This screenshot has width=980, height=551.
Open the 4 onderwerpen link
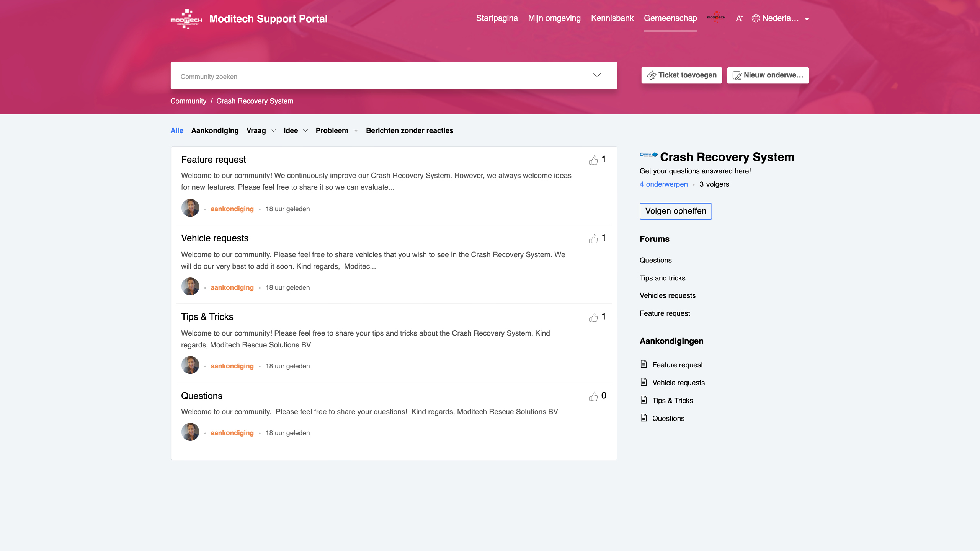coord(663,184)
